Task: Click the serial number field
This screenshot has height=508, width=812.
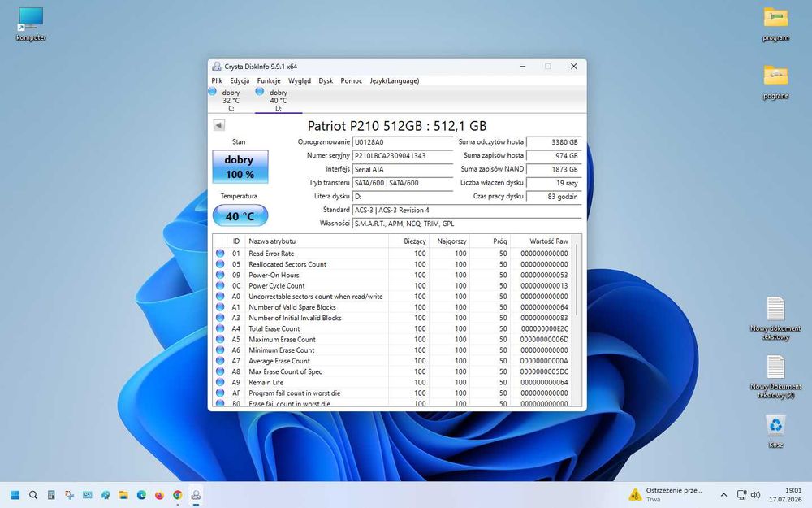Action: click(403, 155)
